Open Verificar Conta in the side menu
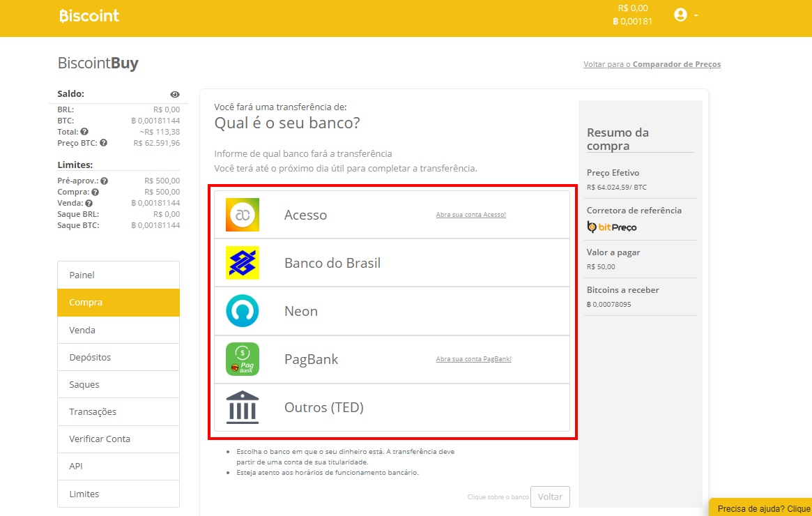812x516 pixels. [x=118, y=439]
